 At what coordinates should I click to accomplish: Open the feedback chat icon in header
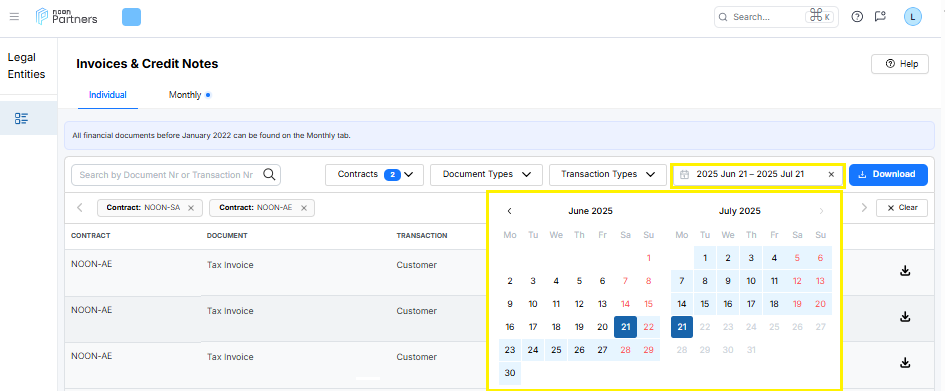tap(880, 17)
